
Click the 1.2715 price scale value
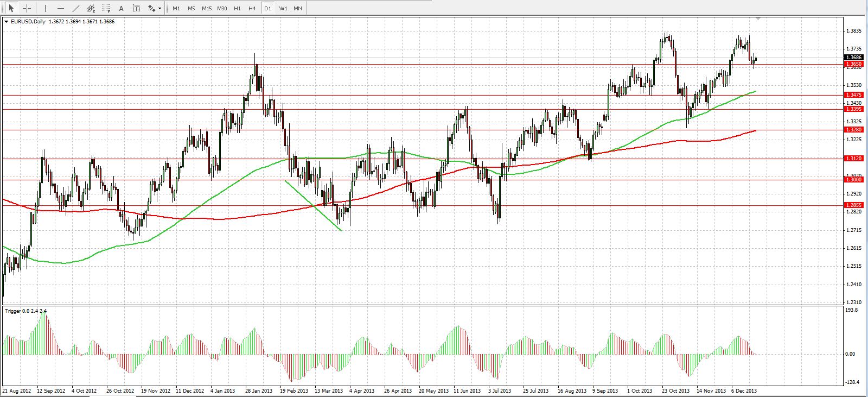[x=854, y=230]
